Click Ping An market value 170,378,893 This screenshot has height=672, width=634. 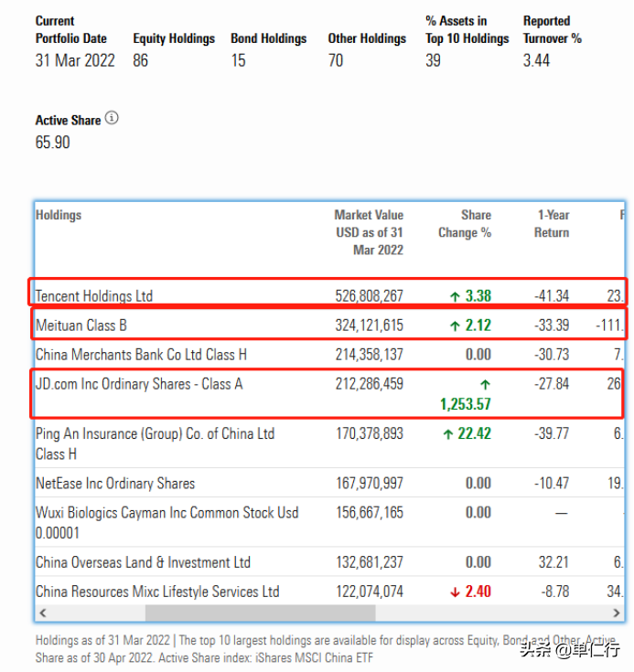pos(370,433)
